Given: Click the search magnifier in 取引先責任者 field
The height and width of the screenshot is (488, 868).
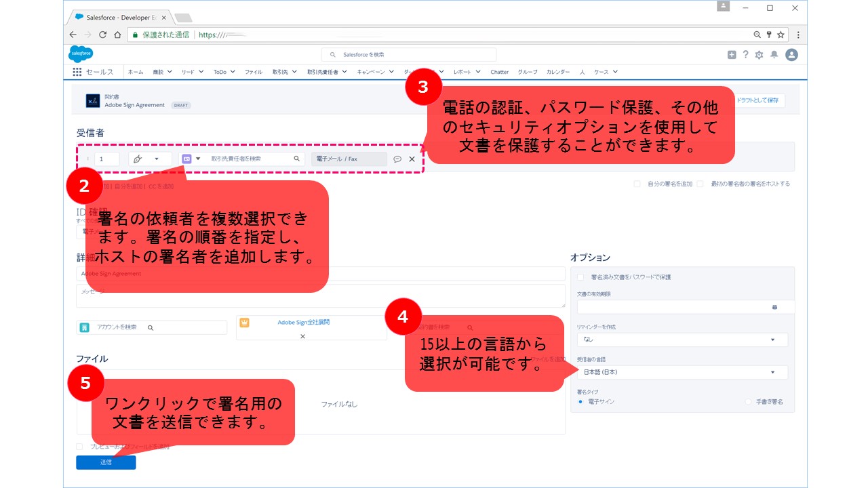Looking at the screenshot, I should [x=296, y=159].
